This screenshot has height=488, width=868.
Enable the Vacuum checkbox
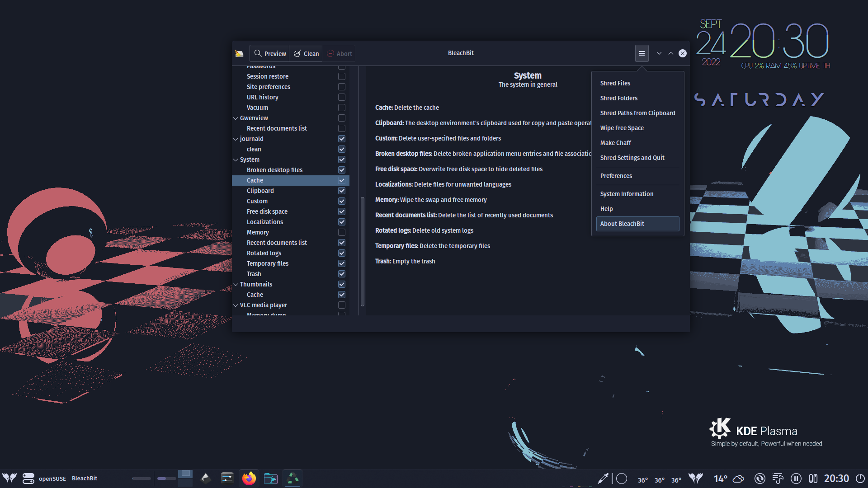[342, 108]
